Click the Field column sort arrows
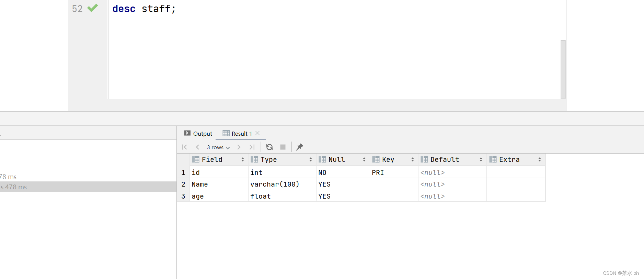 (243, 159)
